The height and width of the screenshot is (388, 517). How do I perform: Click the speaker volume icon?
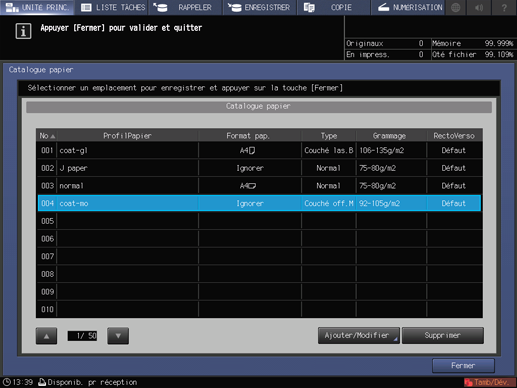pyautogui.click(x=479, y=7)
